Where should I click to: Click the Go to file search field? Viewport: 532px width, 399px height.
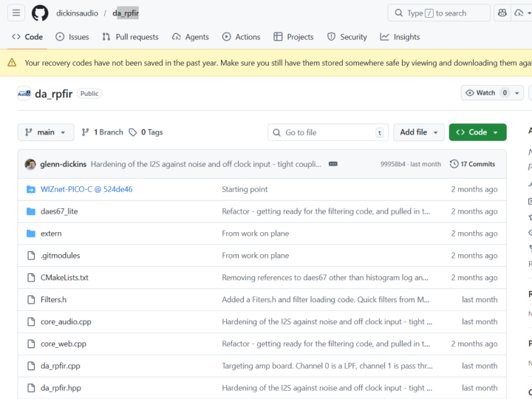pos(327,132)
